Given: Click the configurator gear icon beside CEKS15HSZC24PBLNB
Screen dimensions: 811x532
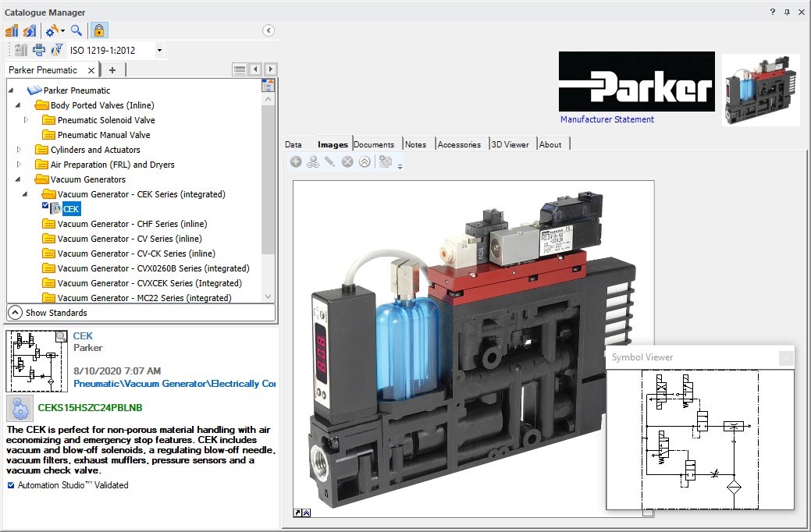Looking at the screenshot, I should tap(20, 408).
